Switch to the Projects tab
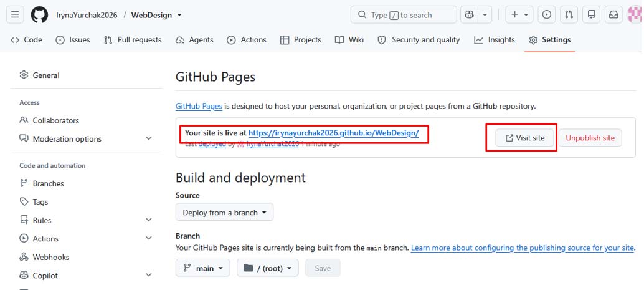The image size is (644, 290). pos(301,40)
